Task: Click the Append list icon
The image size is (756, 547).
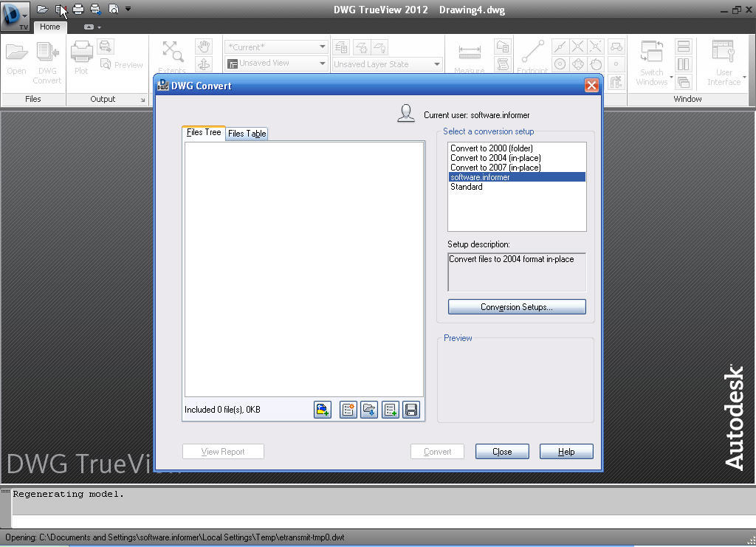Action: pos(391,410)
